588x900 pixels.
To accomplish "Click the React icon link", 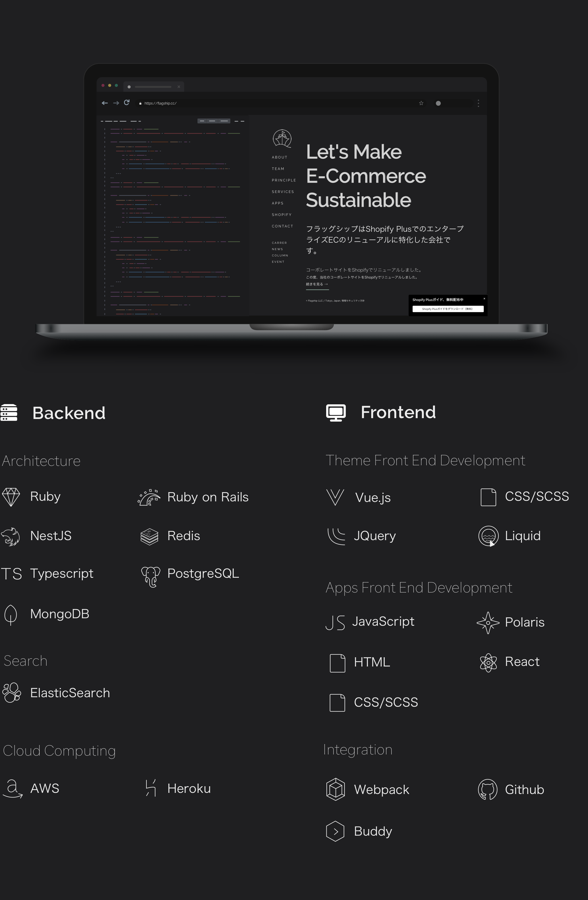I will pyautogui.click(x=489, y=662).
